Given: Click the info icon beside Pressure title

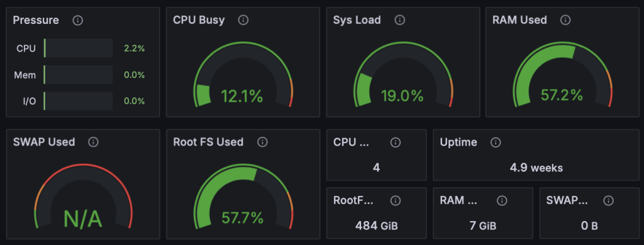Looking at the screenshot, I should [77, 20].
